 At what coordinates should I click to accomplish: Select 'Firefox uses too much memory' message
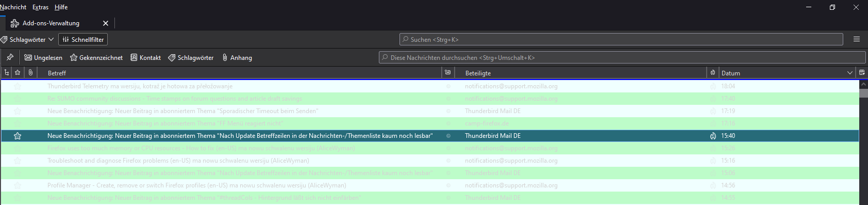(x=430, y=148)
